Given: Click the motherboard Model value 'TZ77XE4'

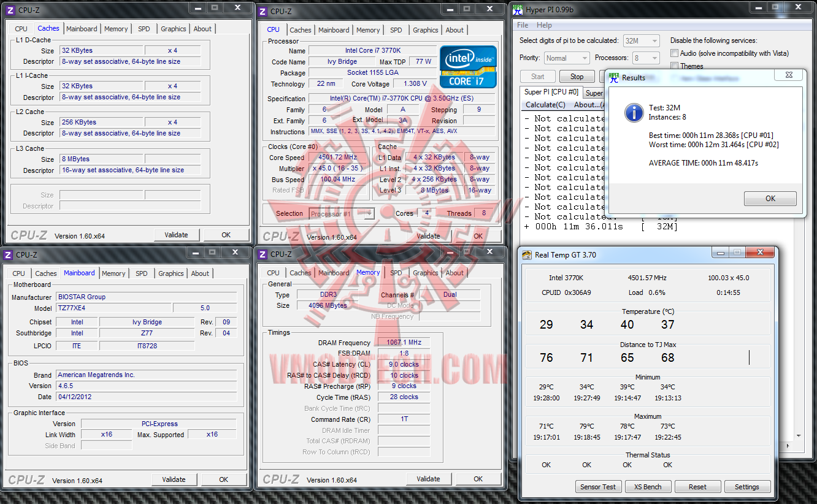Looking at the screenshot, I should coord(113,308).
